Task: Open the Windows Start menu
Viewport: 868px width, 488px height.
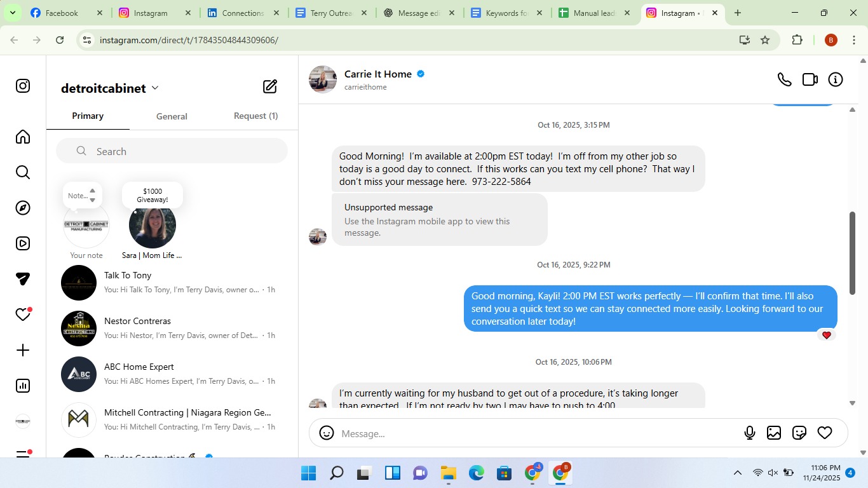Action: 308,473
